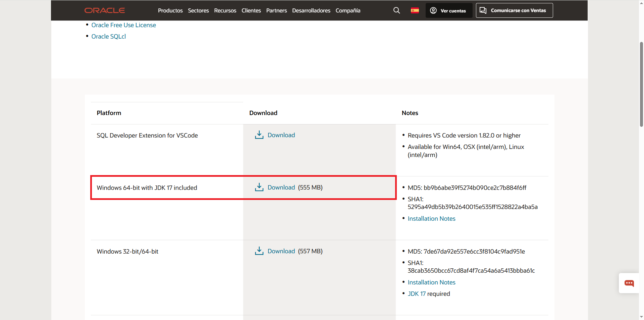Open the Recursos menu
The width and height of the screenshot is (644, 320).
[225, 10]
